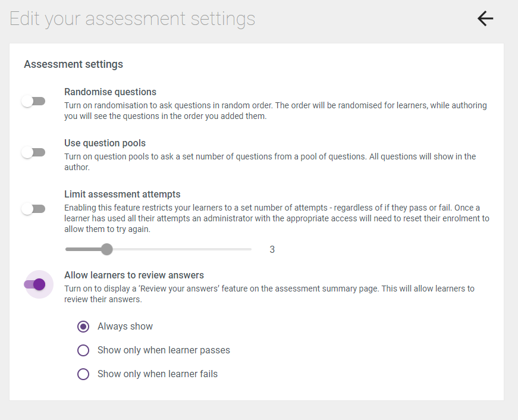Choose Show only when learner fails
Screen dimensions: 518x420
tap(83, 374)
